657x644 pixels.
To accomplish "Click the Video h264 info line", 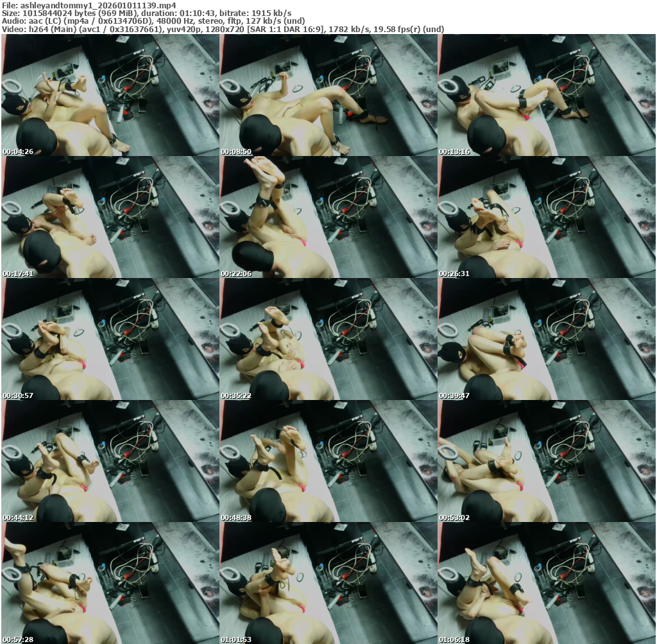I will coord(223,30).
